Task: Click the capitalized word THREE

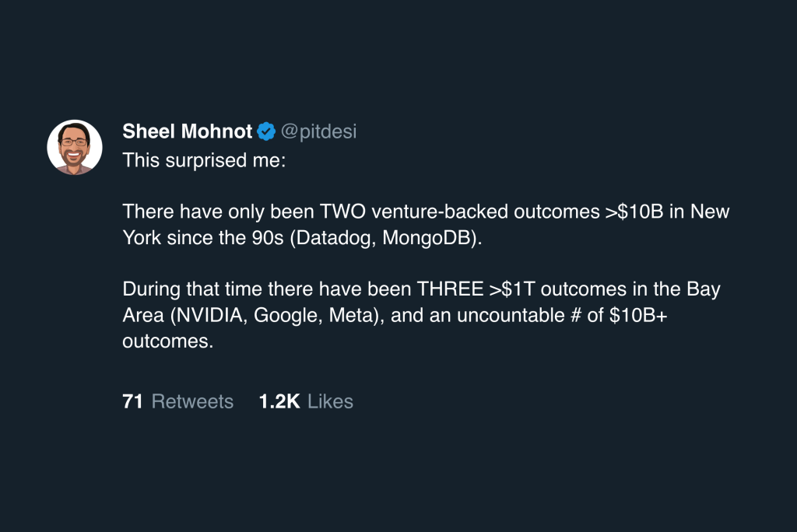Action: coord(450,289)
